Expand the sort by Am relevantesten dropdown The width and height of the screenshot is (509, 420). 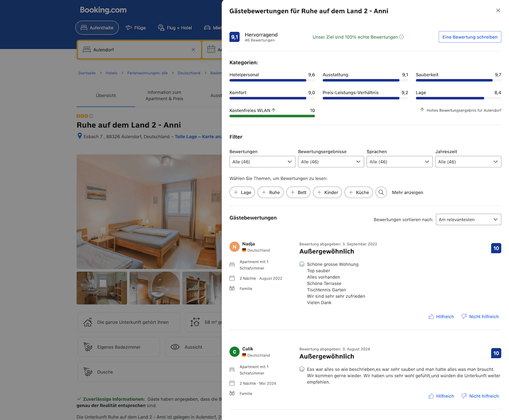click(468, 219)
